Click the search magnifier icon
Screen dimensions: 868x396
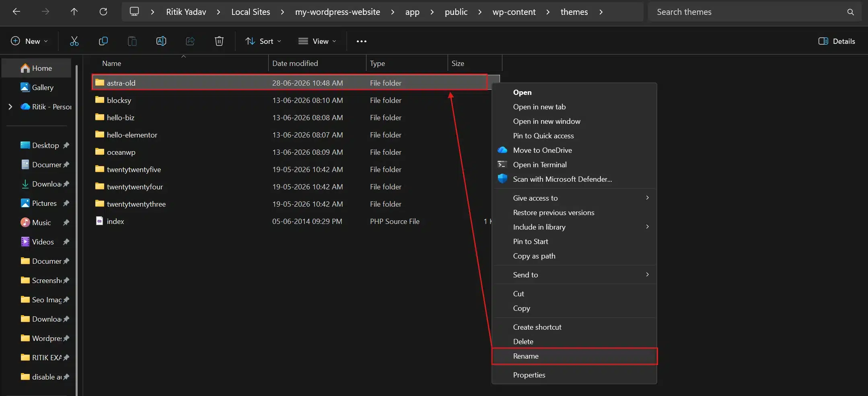tap(850, 12)
